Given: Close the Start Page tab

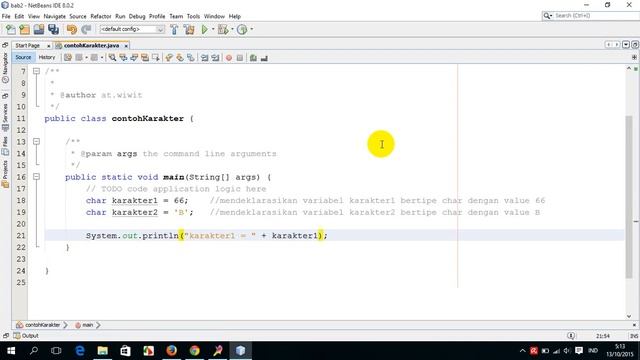Looking at the screenshot, I should 49,46.
